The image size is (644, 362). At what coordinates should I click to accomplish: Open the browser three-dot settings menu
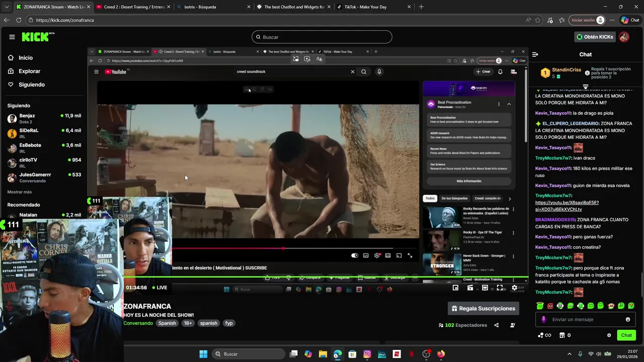tap(612, 20)
